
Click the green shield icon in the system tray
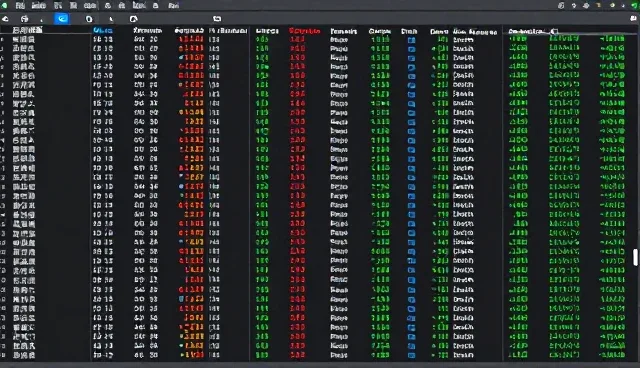coord(634,5)
